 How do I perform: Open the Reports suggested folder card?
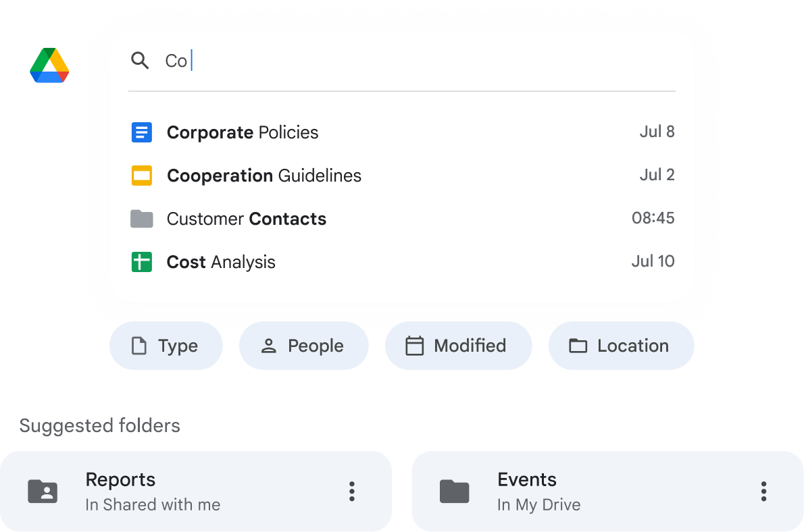coord(196,491)
